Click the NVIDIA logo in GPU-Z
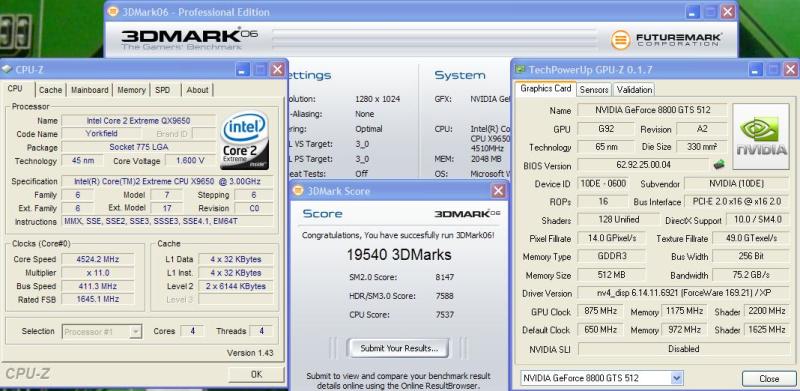The width and height of the screenshot is (800, 391). pos(761,137)
